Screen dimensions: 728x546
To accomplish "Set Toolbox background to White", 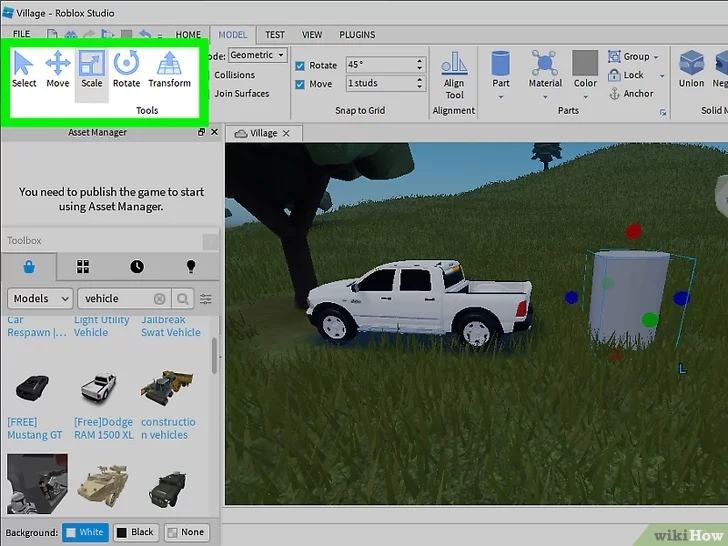I will [85, 532].
